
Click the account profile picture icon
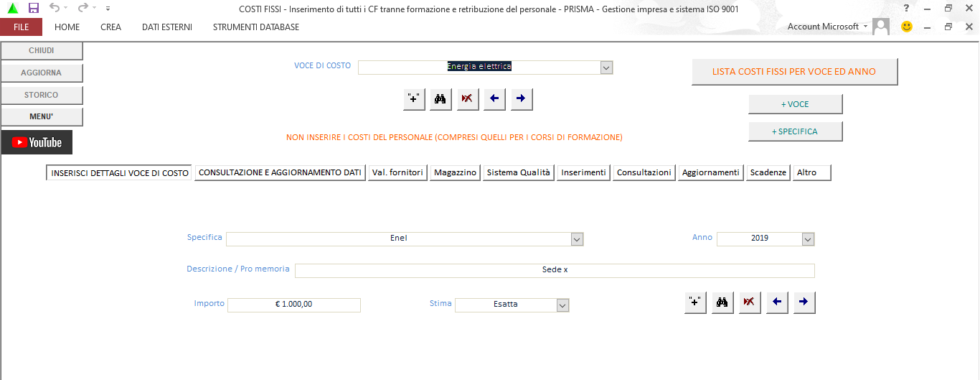click(881, 27)
